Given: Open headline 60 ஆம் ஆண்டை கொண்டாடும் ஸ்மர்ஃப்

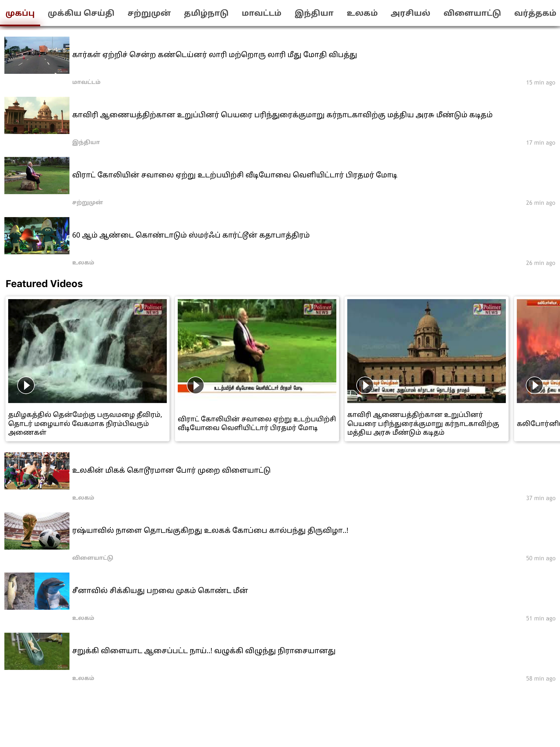Looking at the screenshot, I should [x=191, y=235].
